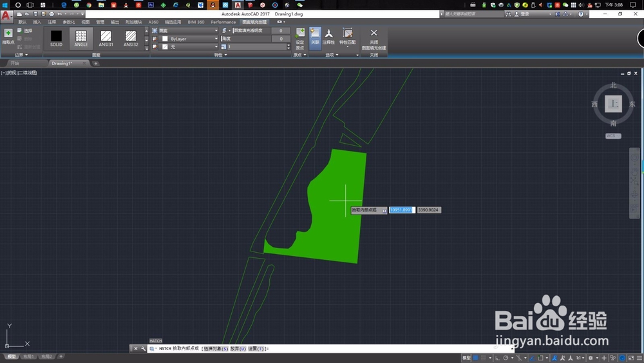This screenshot has width=644, height=363.
Task: Open the hatch type dropdown (图案)
Action: [x=188, y=31]
